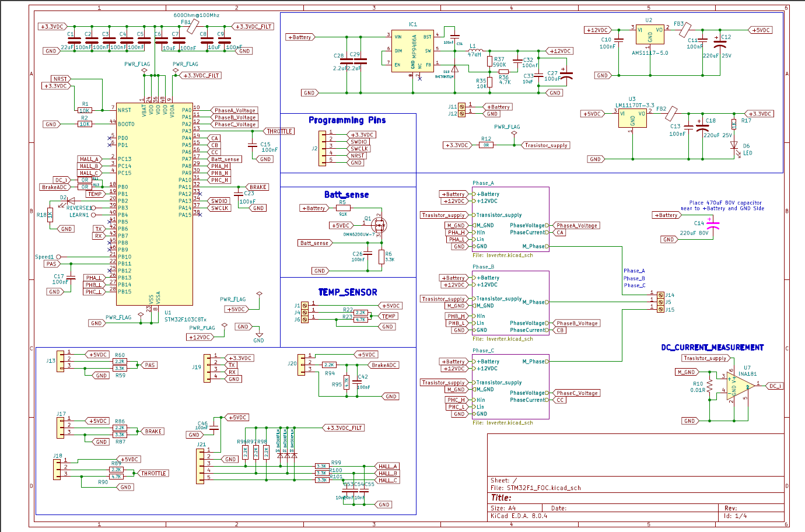Click the J11 screw terminal symbol
This screenshot has height=532, width=805.
462,107
